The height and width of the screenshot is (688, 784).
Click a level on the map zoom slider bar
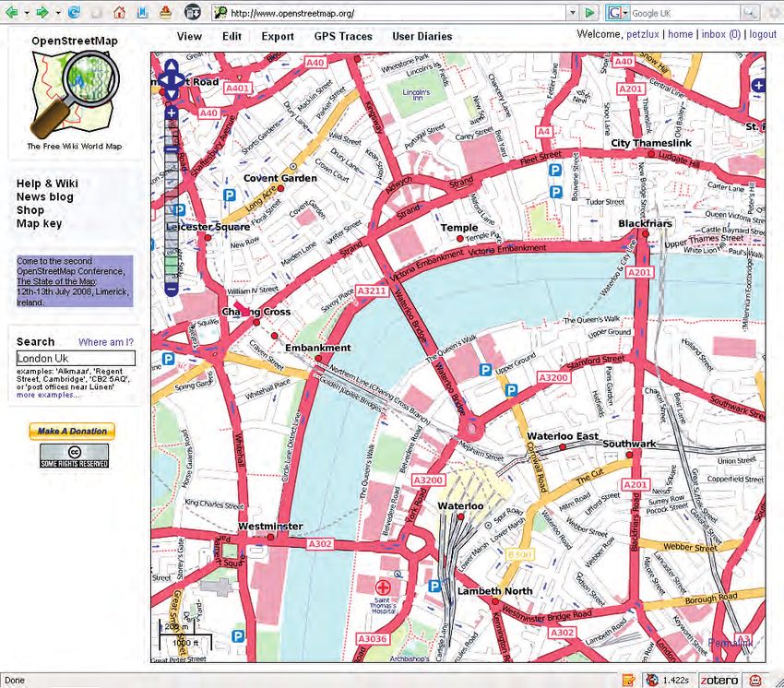[x=172, y=201]
